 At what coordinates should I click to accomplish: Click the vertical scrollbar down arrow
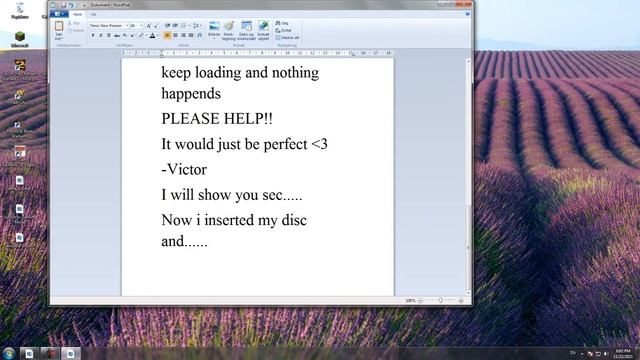pos(468,293)
